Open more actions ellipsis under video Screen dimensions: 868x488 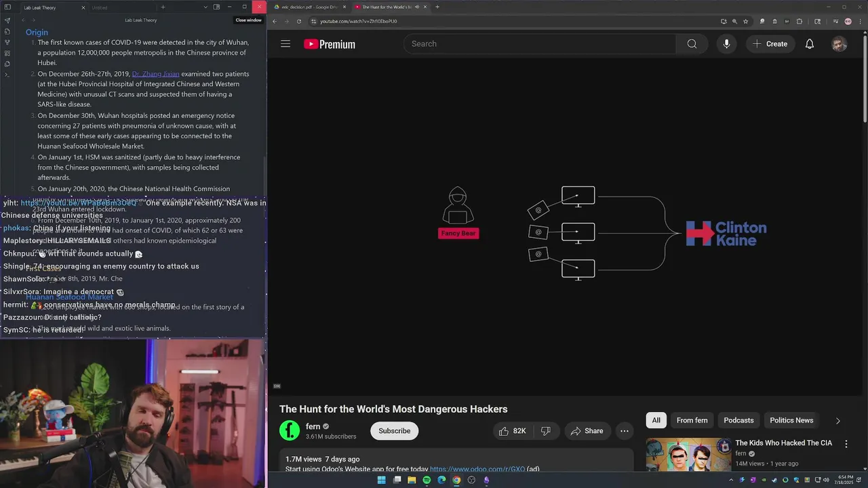(x=625, y=431)
